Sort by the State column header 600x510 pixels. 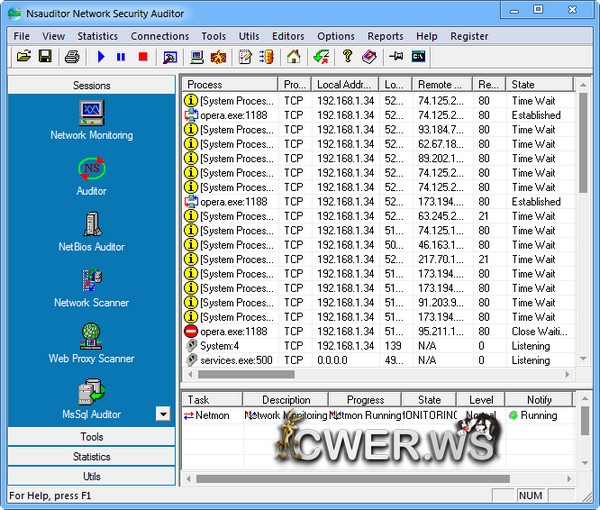[539, 85]
